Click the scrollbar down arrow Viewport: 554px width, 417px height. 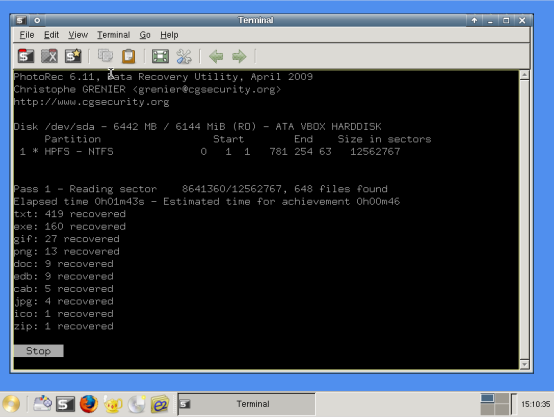click(524, 364)
